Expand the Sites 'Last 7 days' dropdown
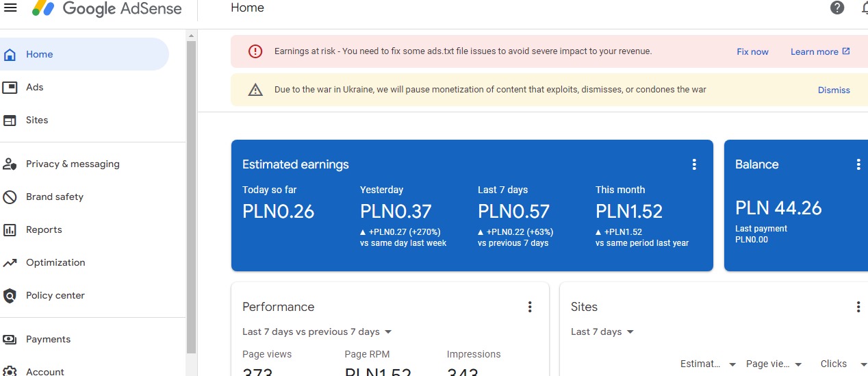 point(602,331)
